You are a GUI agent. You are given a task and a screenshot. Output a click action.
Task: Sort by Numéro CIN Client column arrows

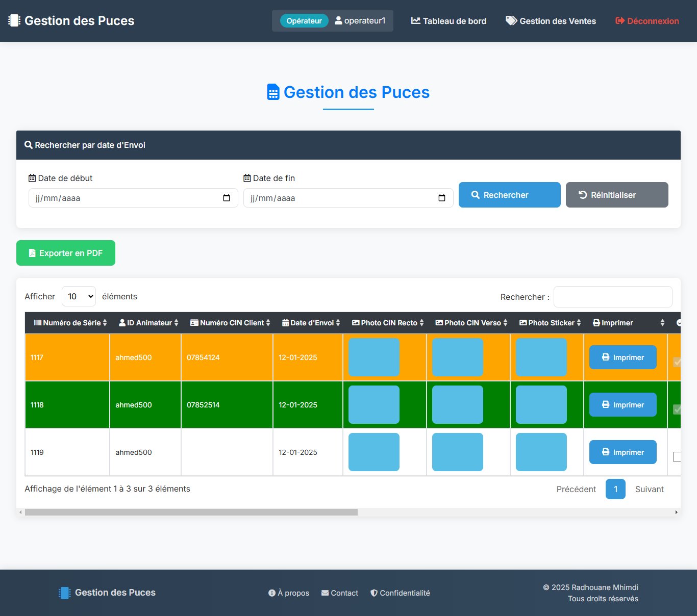click(x=268, y=323)
